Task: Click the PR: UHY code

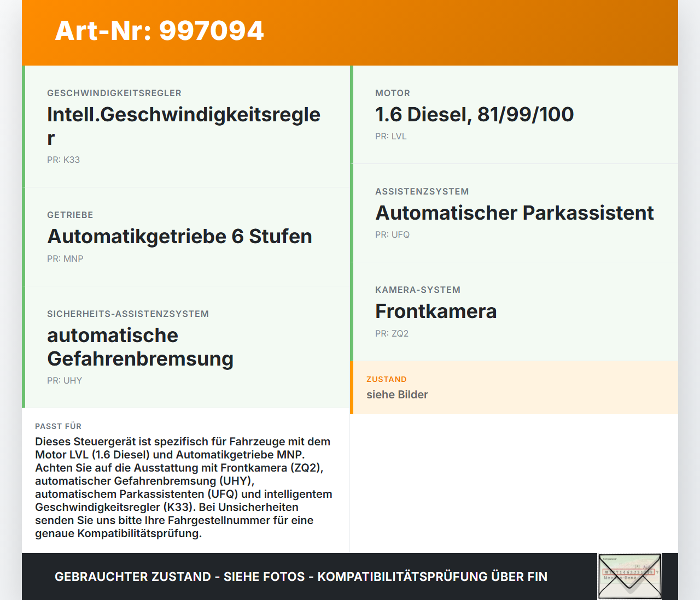Action: point(65,380)
